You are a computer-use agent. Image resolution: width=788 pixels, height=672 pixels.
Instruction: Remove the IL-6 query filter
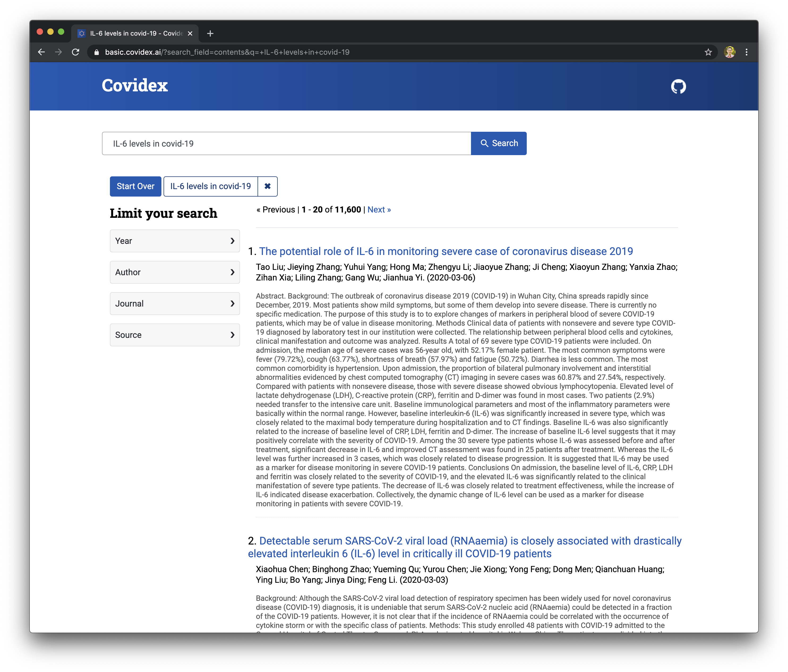tap(267, 186)
